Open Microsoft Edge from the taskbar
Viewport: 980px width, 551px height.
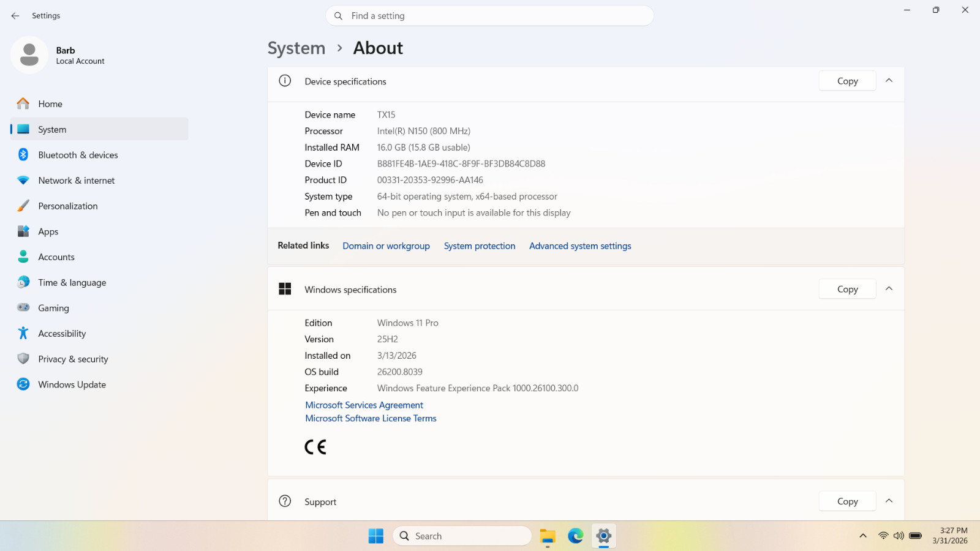(x=575, y=536)
